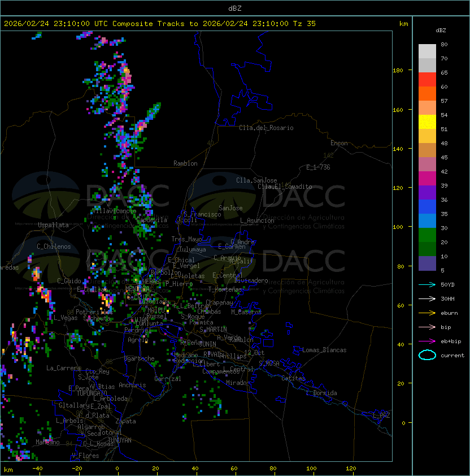
Task: Click the white 30HM arrow legend icon
Action: [x=427, y=298]
